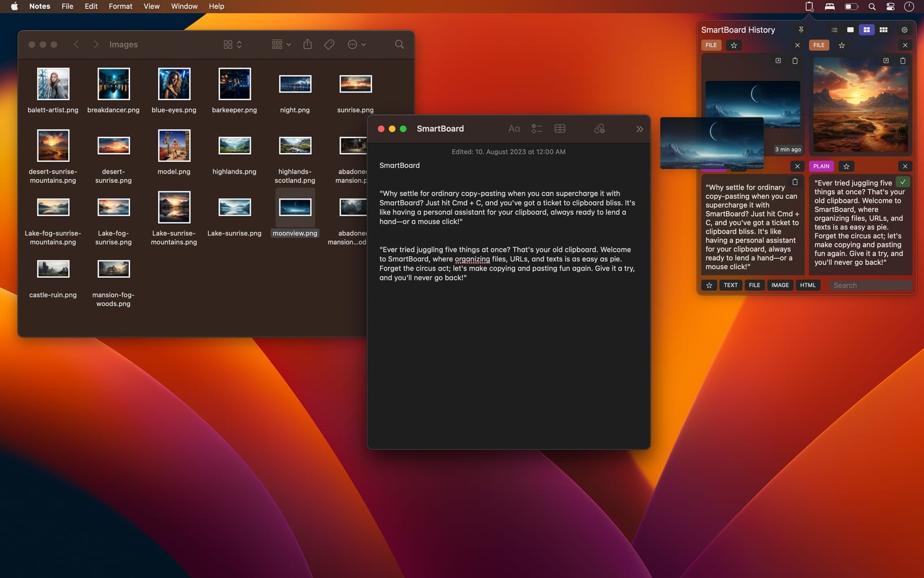Click the Tags icon in Finder toolbar
This screenshot has height=578, width=924.
329,45
